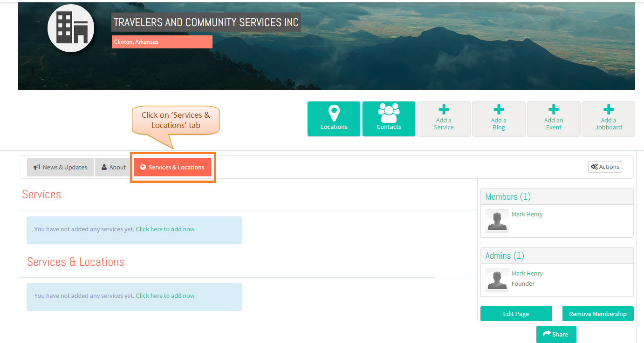The image size is (644, 343).
Task: Click add now link under Services & Locations
Action: pos(165,296)
